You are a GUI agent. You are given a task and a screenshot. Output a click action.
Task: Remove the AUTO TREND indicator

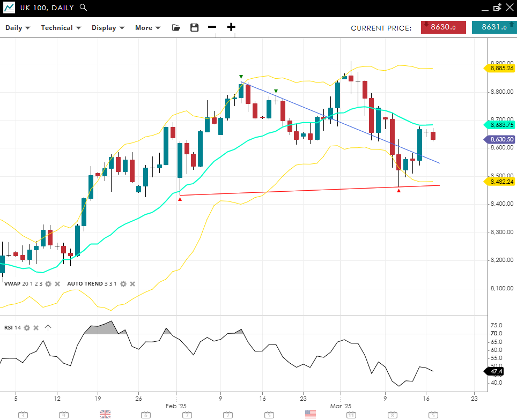click(x=132, y=284)
